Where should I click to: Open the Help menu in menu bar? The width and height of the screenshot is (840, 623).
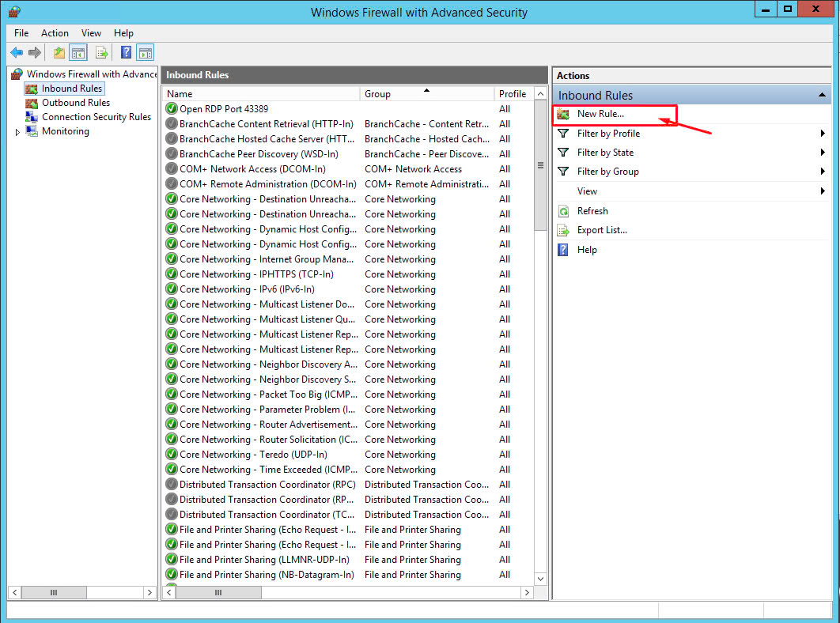[x=123, y=33]
